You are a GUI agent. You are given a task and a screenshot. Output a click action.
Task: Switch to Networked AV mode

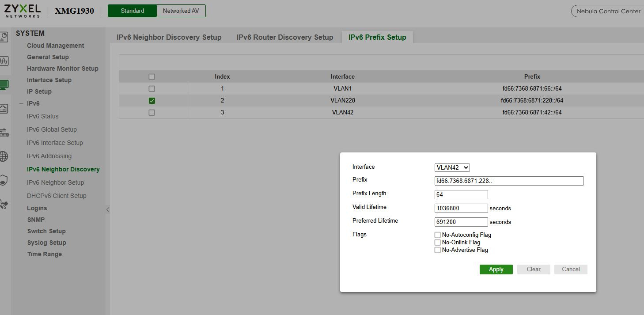(x=181, y=11)
